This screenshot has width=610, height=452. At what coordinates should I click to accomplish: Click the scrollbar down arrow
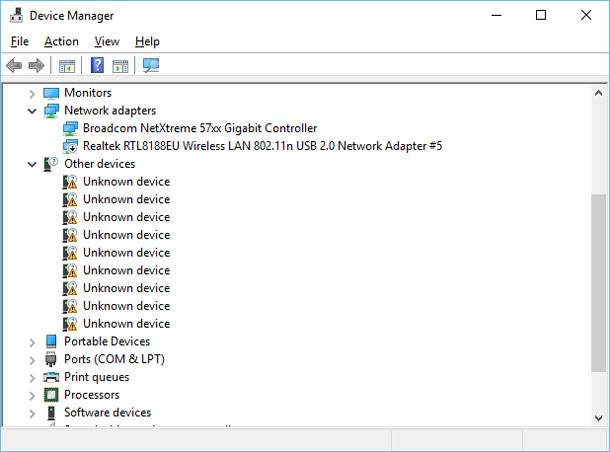tap(599, 418)
